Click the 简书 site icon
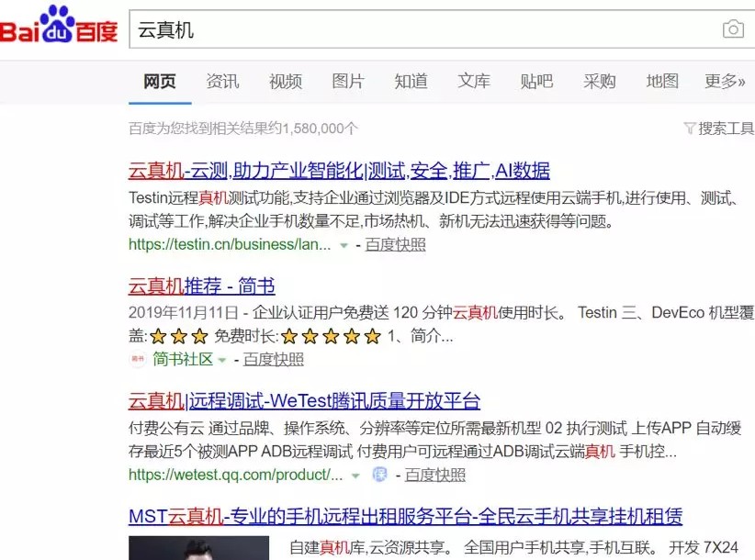Image resolution: width=755 pixels, height=560 pixels. click(138, 359)
